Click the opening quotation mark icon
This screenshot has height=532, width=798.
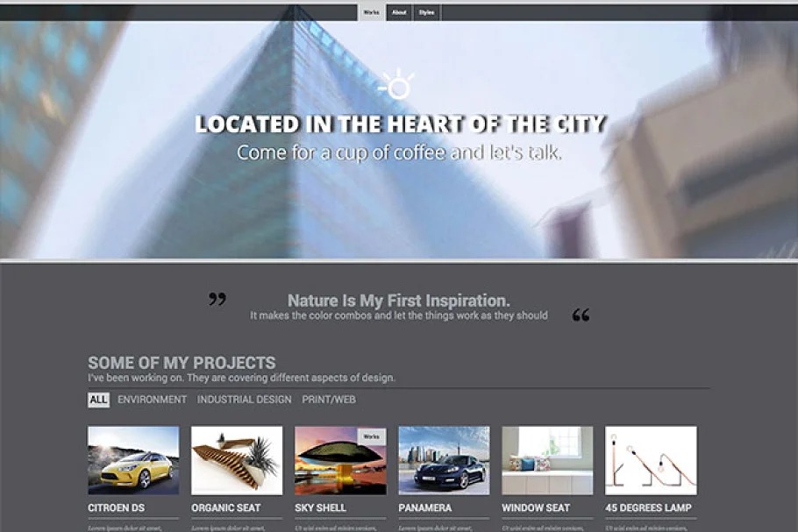tap(217, 299)
